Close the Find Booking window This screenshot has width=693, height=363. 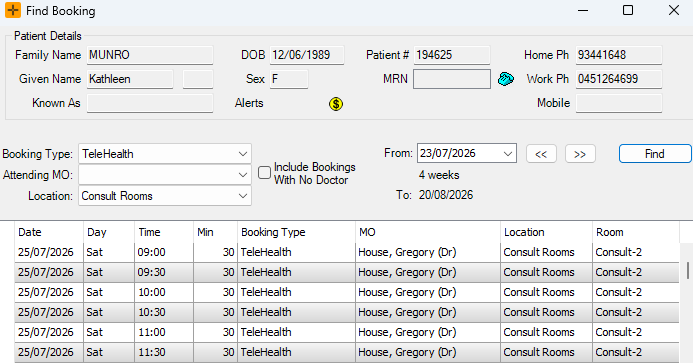point(674,10)
